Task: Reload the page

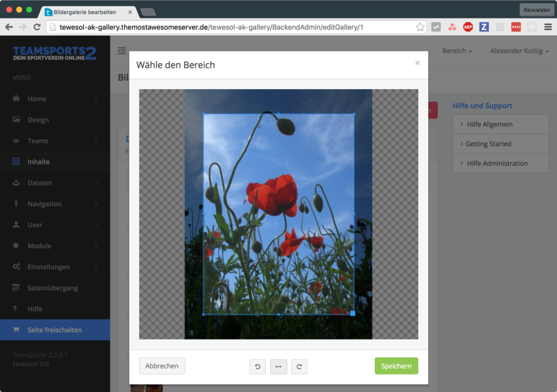Action: point(37,27)
